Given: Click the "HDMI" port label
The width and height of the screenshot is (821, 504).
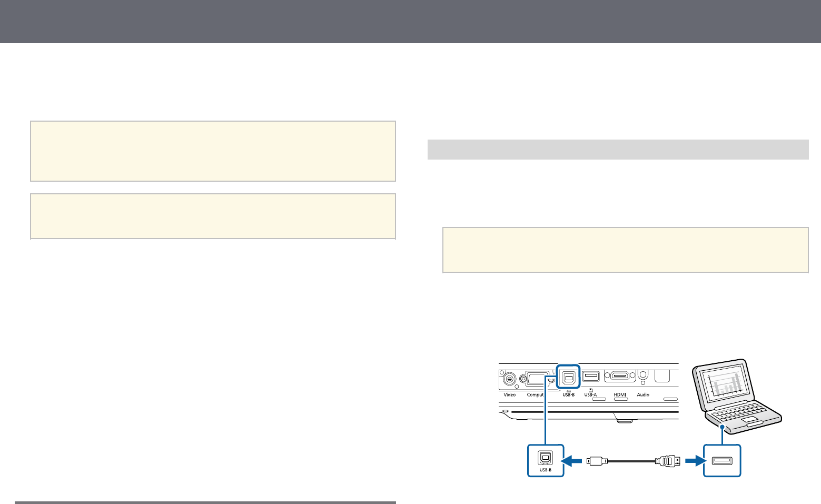Looking at the screenshot, I should coord(619,394).
